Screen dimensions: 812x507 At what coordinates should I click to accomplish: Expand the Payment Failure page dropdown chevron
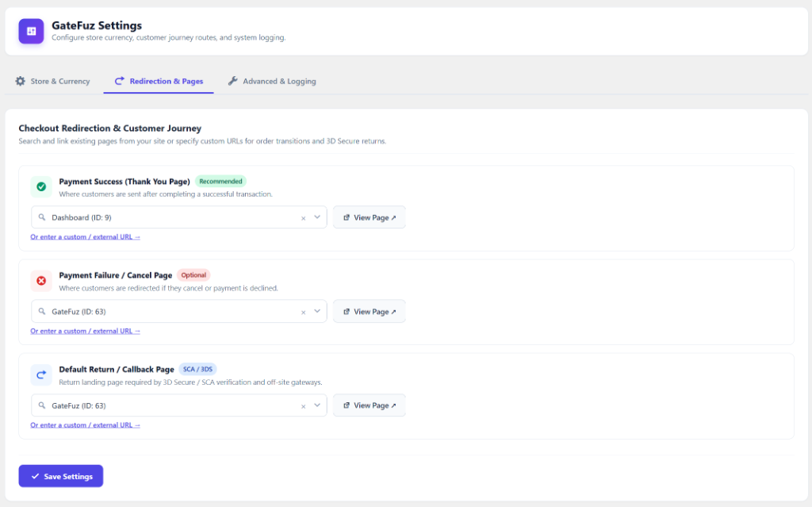point(317,312)
